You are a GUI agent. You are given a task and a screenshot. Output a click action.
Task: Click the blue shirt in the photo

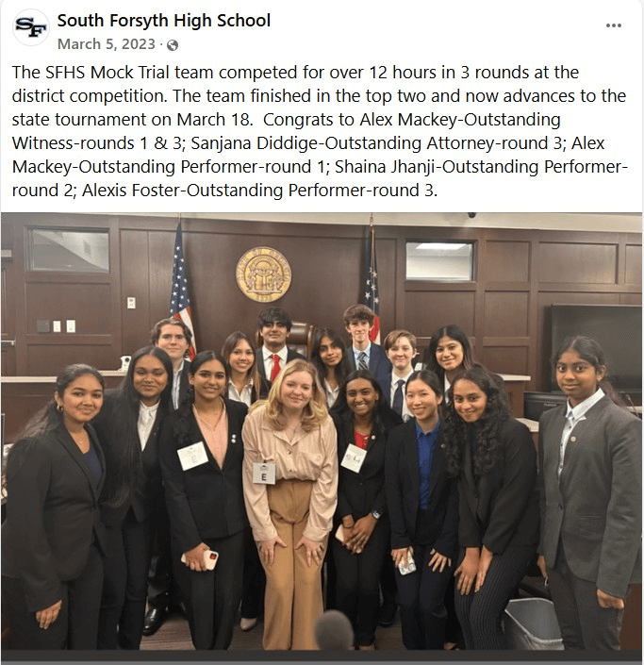click(x=425, y=461)
